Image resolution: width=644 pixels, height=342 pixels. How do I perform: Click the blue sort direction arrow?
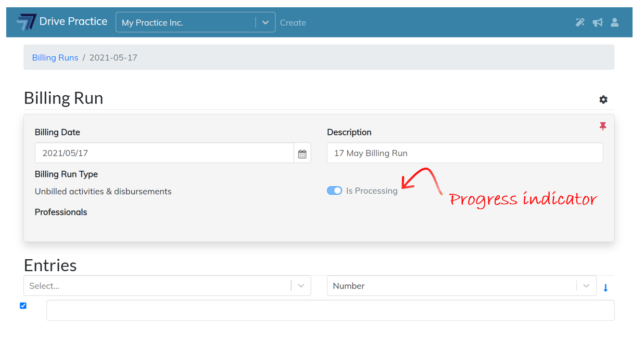pyautogui.click(x=605, y=288)
